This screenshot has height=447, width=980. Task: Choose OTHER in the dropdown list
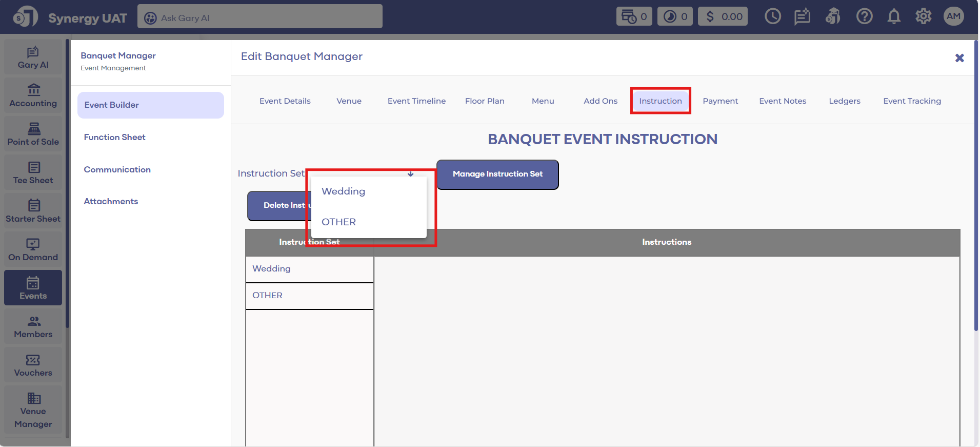(338, 222)
